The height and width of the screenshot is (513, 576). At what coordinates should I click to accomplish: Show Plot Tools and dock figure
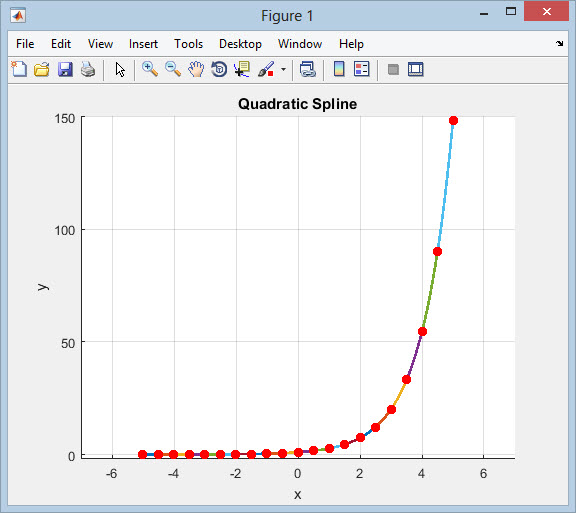click(416, 69)
